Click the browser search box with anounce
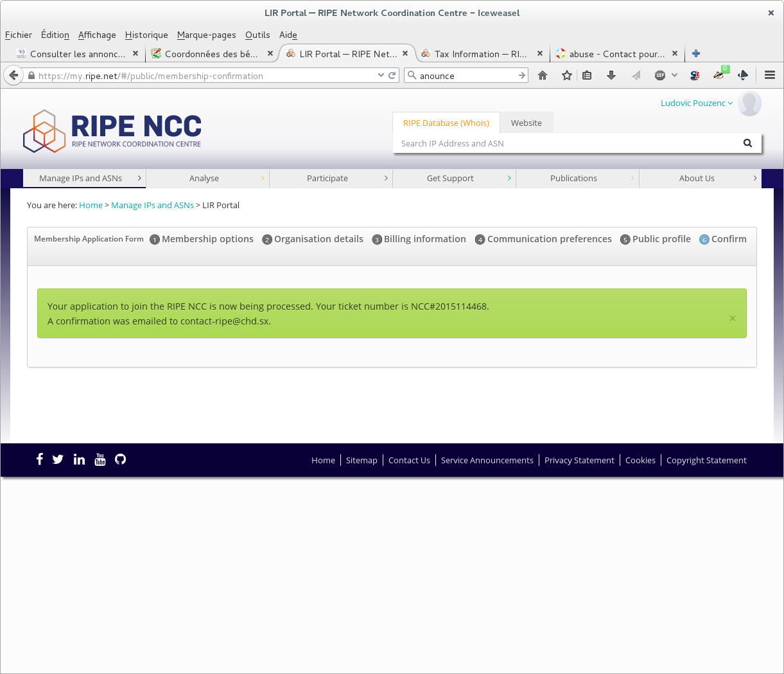This screenshot has width=784, height=674. (467, 75)
